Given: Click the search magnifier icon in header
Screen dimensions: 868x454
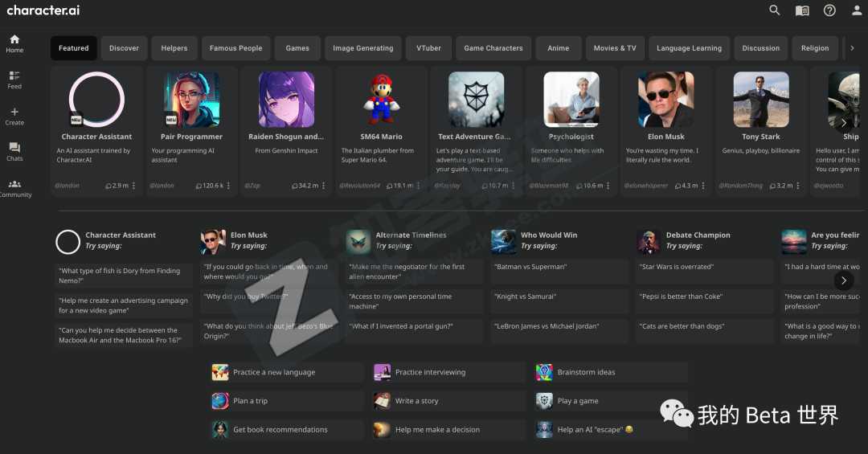Looking at the screenshot, I should coord(774,10).
